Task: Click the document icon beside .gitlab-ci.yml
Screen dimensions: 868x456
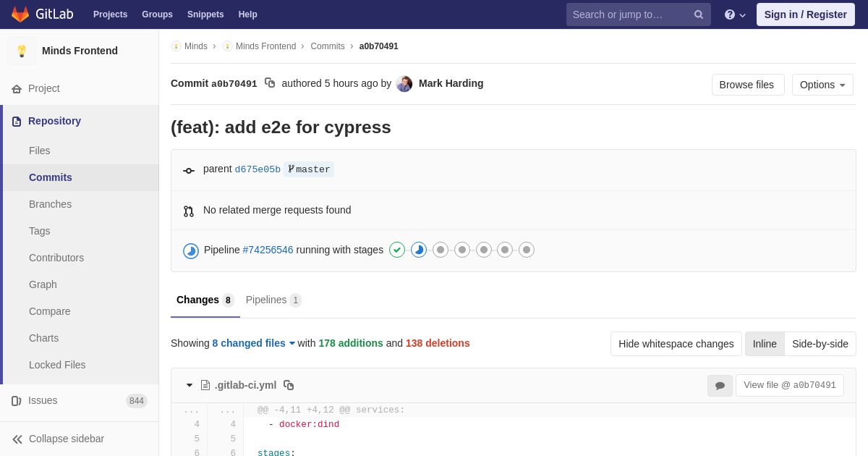Action: point(205,385)
